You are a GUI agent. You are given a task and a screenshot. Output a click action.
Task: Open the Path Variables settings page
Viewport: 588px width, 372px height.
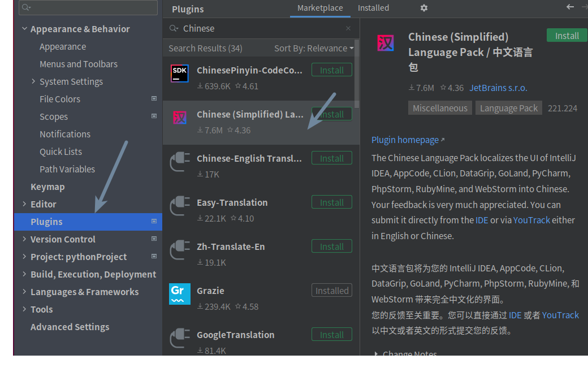[67, 169]
